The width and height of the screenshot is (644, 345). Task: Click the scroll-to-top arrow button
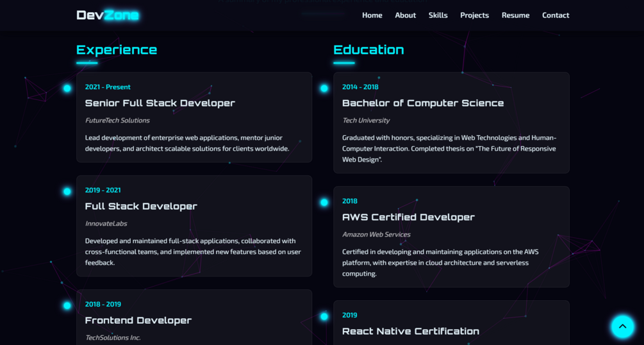click(x=622, y=326)
